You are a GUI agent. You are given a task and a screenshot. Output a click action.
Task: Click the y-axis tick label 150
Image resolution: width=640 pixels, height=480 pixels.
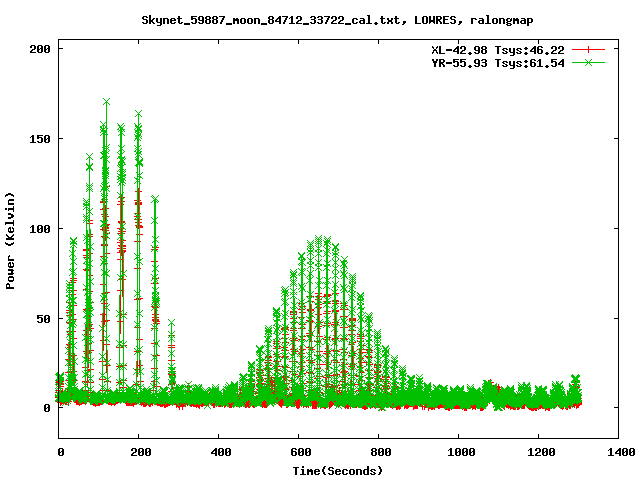(x=40, y=139)
